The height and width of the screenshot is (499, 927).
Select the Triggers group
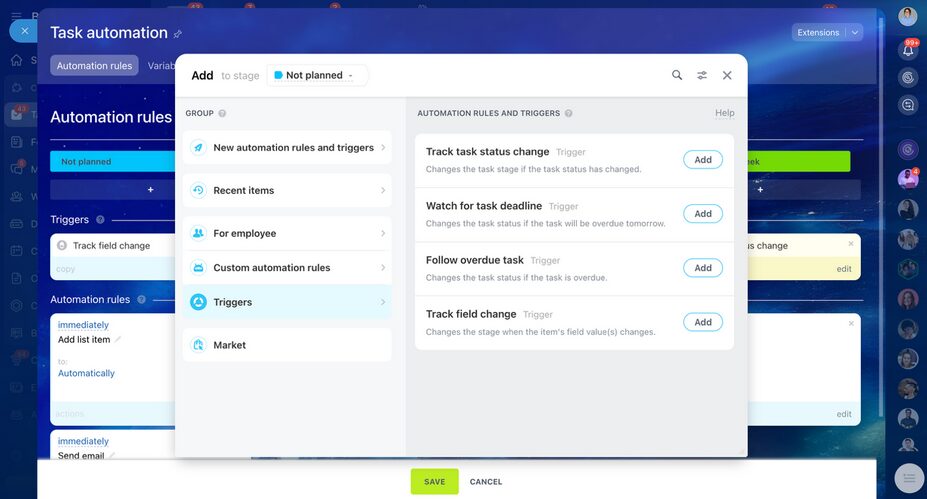287,302
